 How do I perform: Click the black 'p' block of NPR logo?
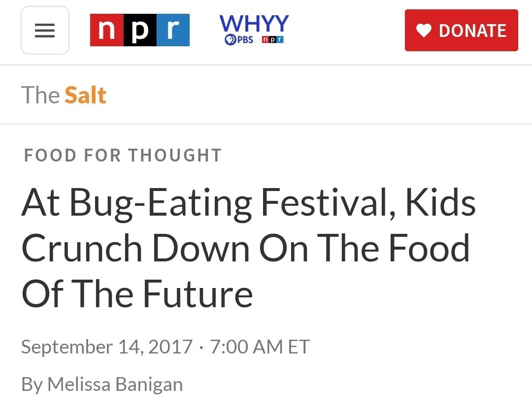pyautogui.click(x=139, y=30)
